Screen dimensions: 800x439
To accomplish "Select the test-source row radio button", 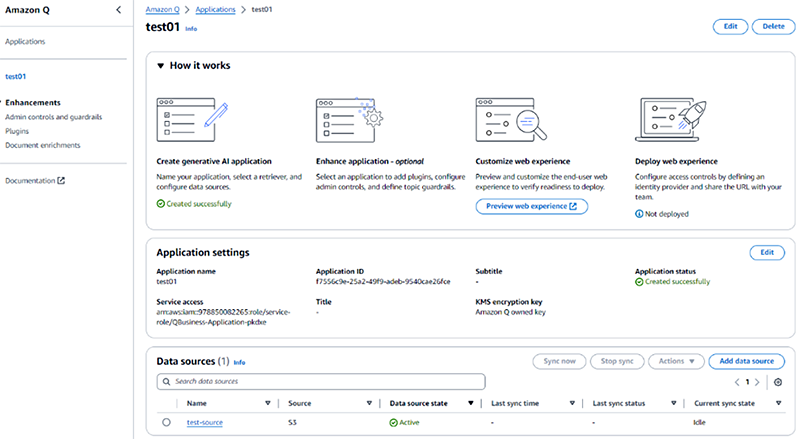I will coord(166,423).
